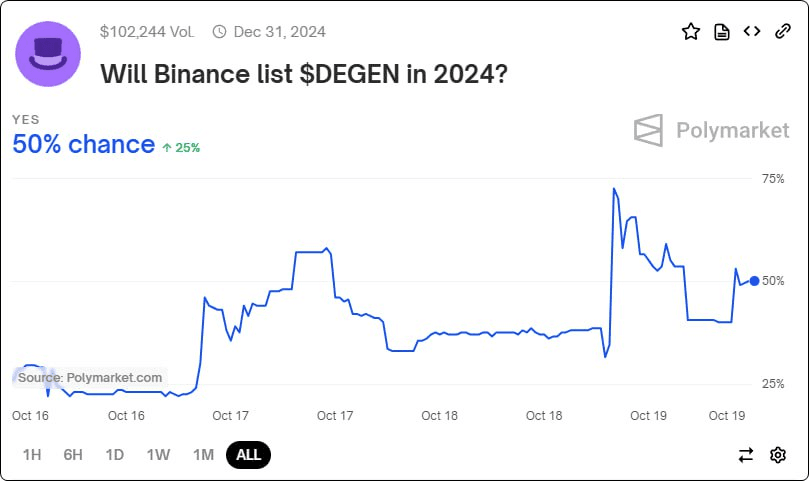This screenshot has width=809, height=481.
Task: Click the 50% chance value
Action: click(x=83, y=144)
